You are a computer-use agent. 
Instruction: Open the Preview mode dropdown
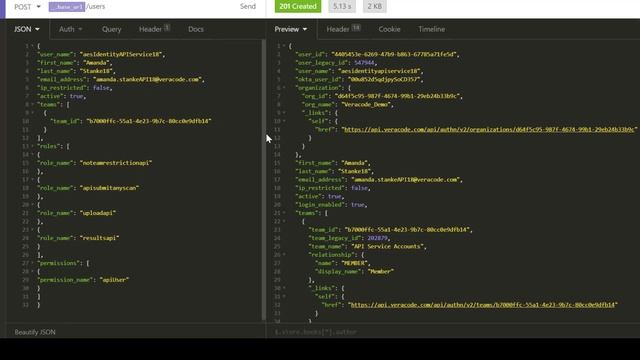(291, 29)
